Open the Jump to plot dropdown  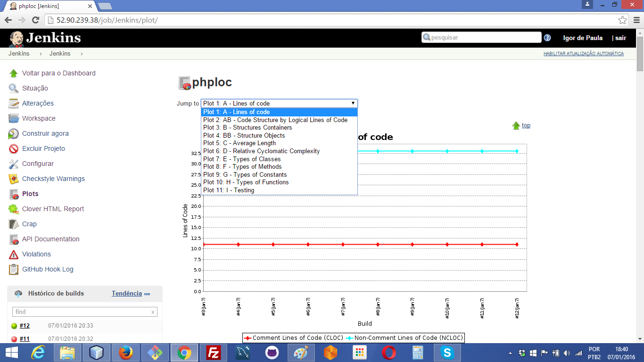279,103
